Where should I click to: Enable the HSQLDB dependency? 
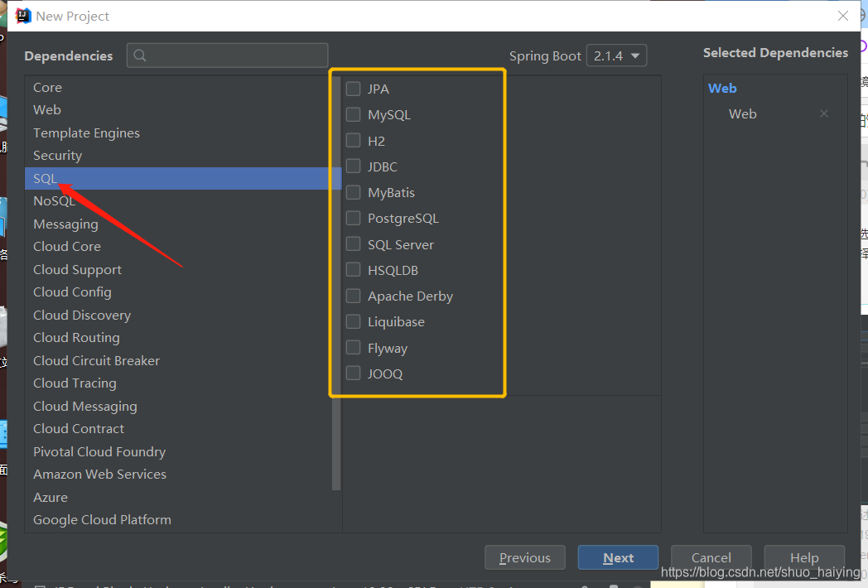pyautogui.click(x=353, y=270)
